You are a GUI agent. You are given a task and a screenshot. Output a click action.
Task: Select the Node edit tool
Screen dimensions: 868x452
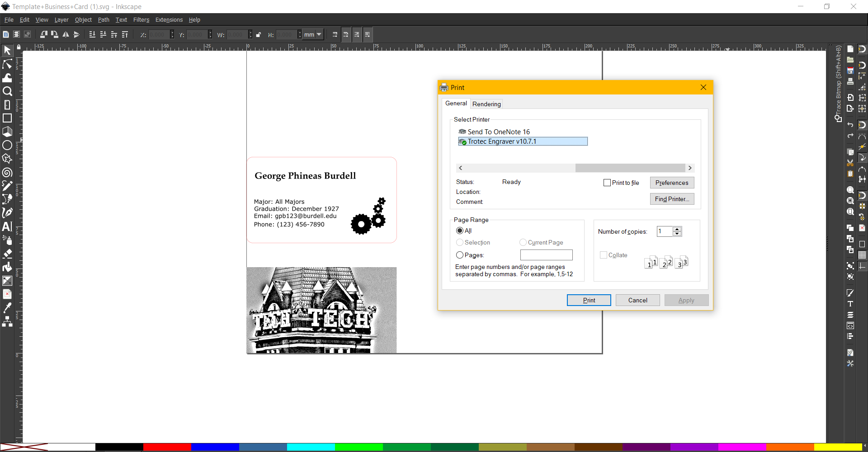(7, 64)
